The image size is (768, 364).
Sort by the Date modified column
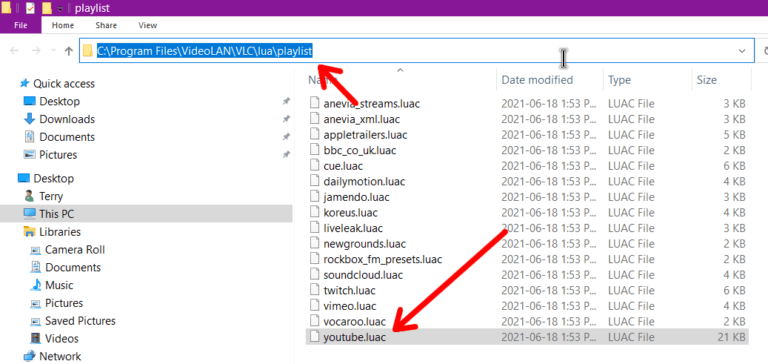coord(537,80)
